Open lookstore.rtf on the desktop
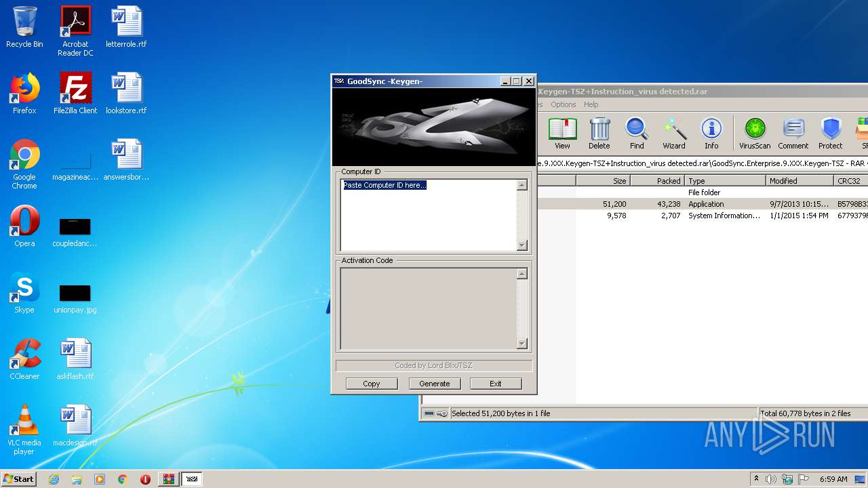This screenshot has height=488, width=868. pos(126,94)
